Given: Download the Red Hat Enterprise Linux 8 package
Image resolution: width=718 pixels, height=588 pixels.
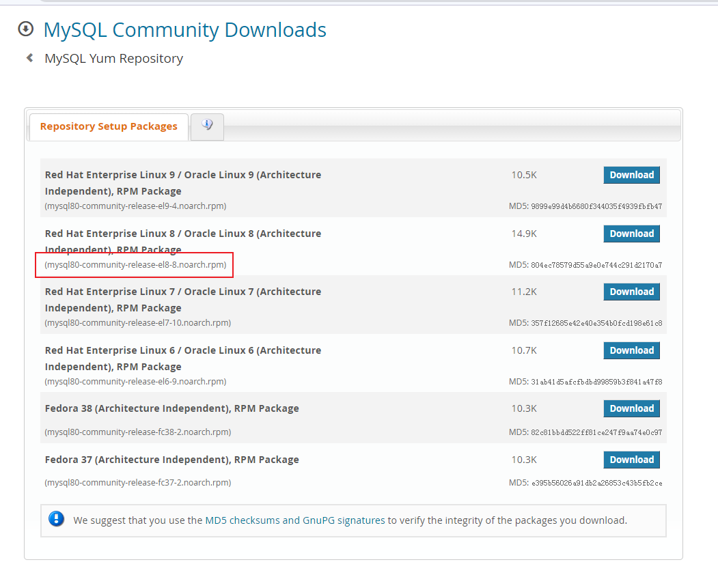Looking at the screenshot, I should point(631,234).
